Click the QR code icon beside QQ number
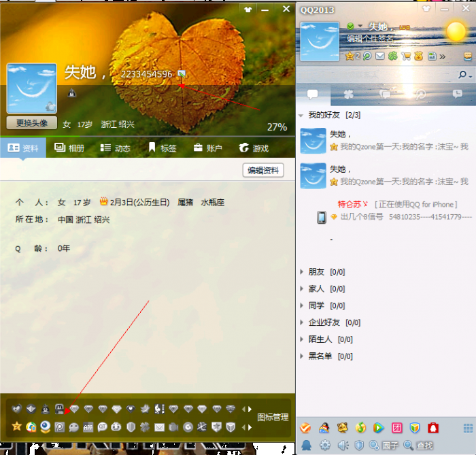Viewport: 476px width, 455px height. [x=182, y=73]
